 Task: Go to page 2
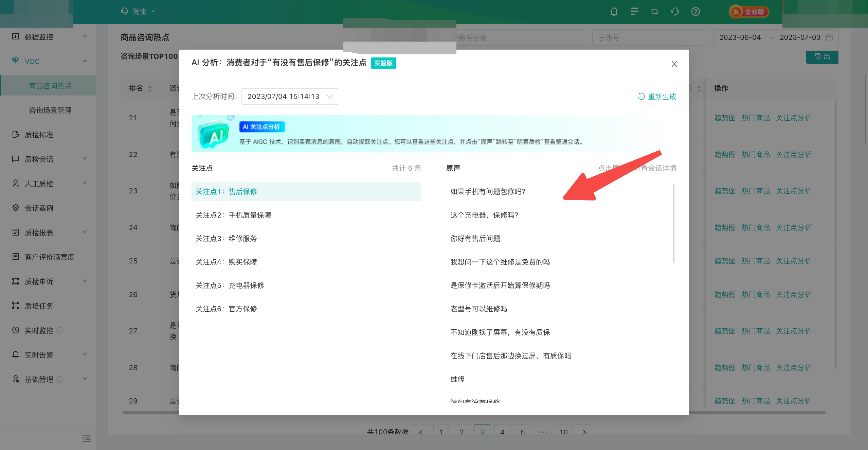[x=462, y=432]
